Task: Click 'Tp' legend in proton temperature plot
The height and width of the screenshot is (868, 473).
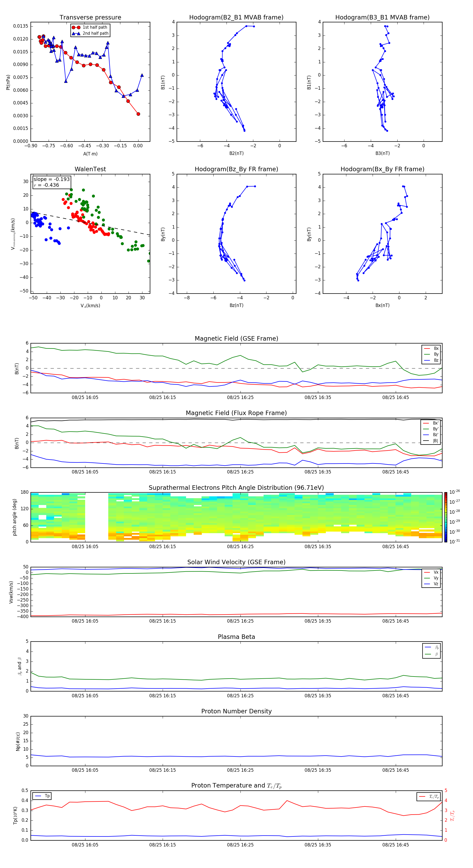Action: pos(42,796)
